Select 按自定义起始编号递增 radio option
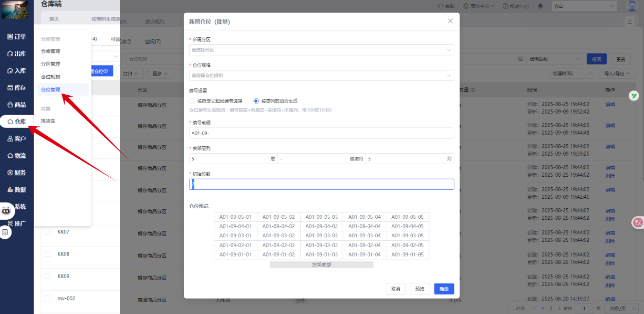This screenshot has width=644, height=314. pos(192,100)
